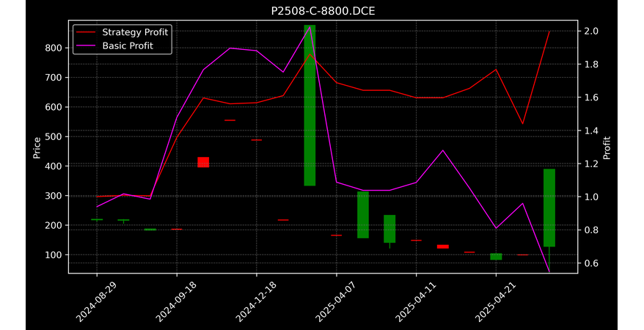Click the x-axis date label 2024-09-18
644x330 pixels.
tap(176, 302)
